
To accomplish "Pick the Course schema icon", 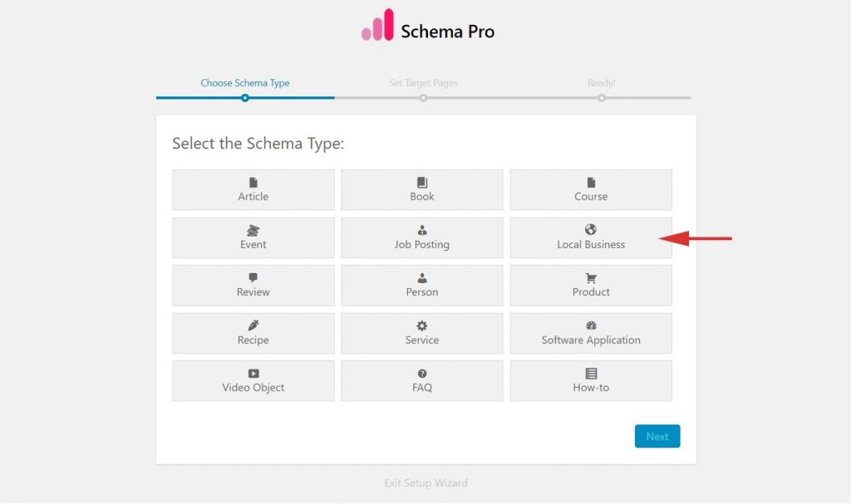I will (x=591, y=183).
